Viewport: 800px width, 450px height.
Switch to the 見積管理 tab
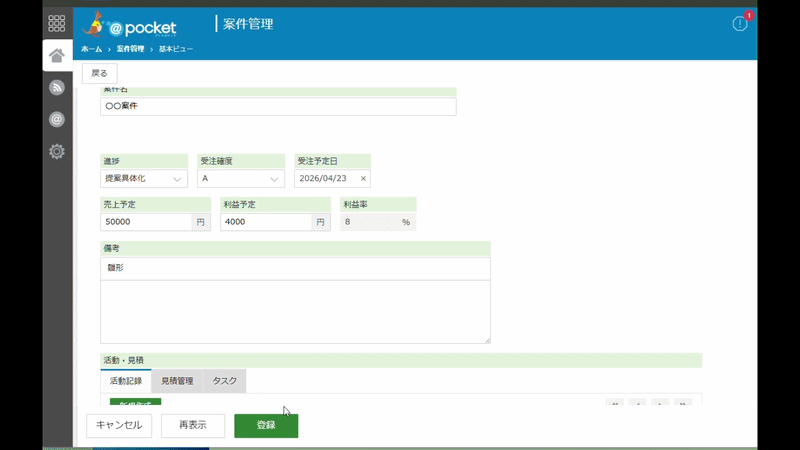[177, 381]
